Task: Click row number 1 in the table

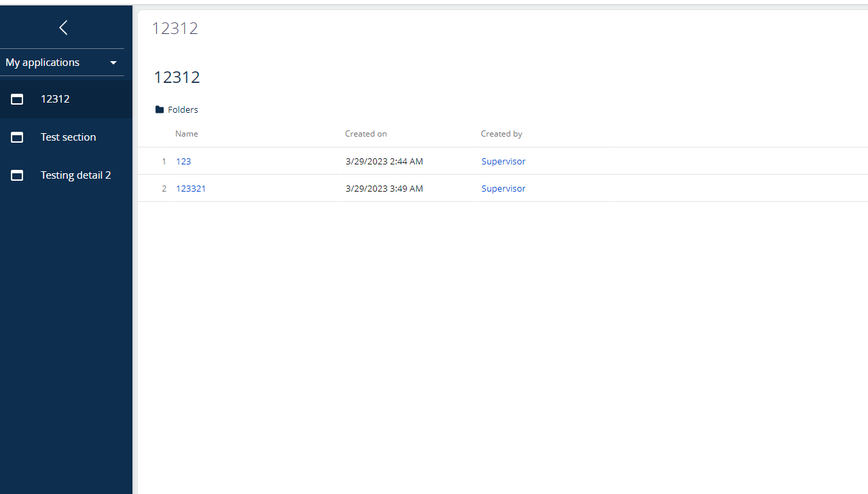Action: click(164, 162)
